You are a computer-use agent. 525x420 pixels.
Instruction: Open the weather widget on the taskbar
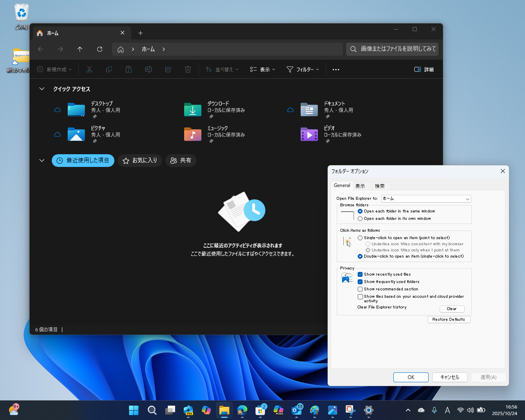point(14,410)
